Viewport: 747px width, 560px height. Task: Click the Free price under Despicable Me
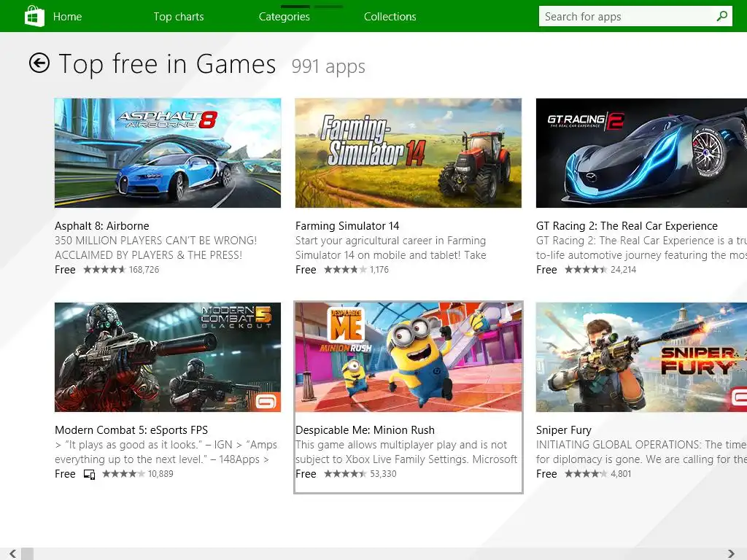(x=306, y=474)
